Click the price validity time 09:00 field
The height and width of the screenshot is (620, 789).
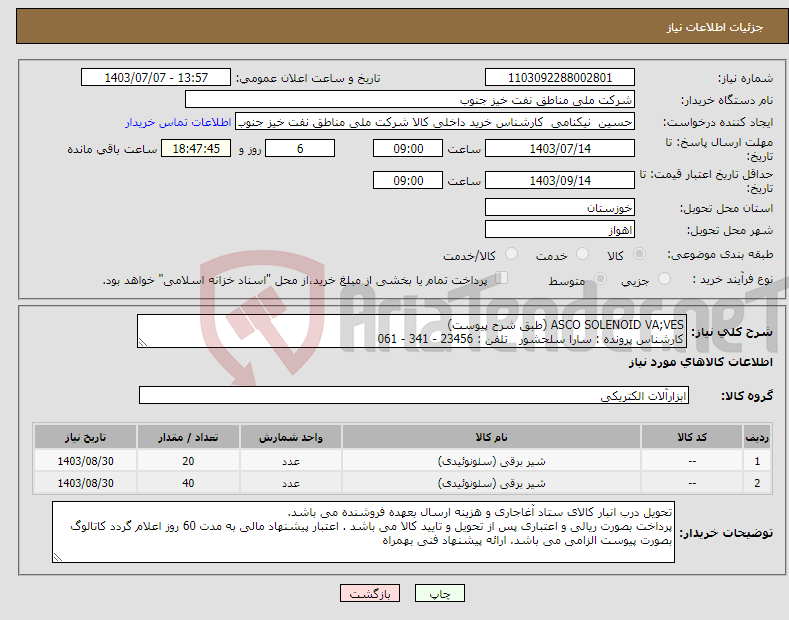click(x=408, y=180)
